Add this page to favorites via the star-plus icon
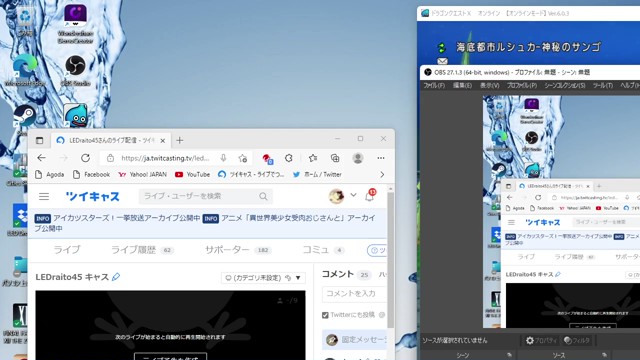 tap(243, 158)
